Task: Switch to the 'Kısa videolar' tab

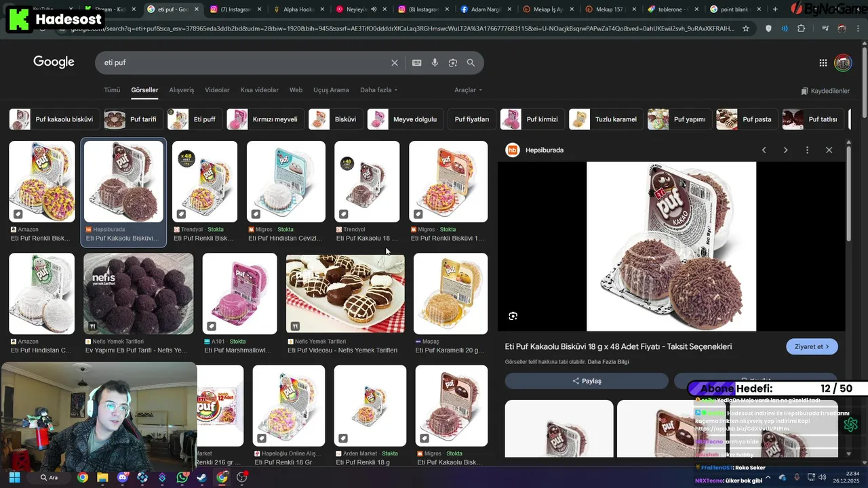Action: (x=260, y=90)
